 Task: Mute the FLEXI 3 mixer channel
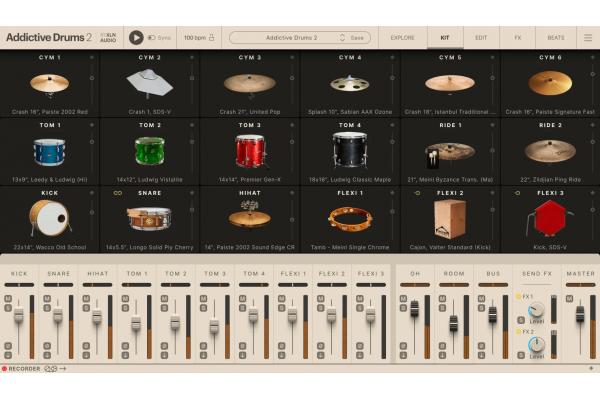point(360,299)
